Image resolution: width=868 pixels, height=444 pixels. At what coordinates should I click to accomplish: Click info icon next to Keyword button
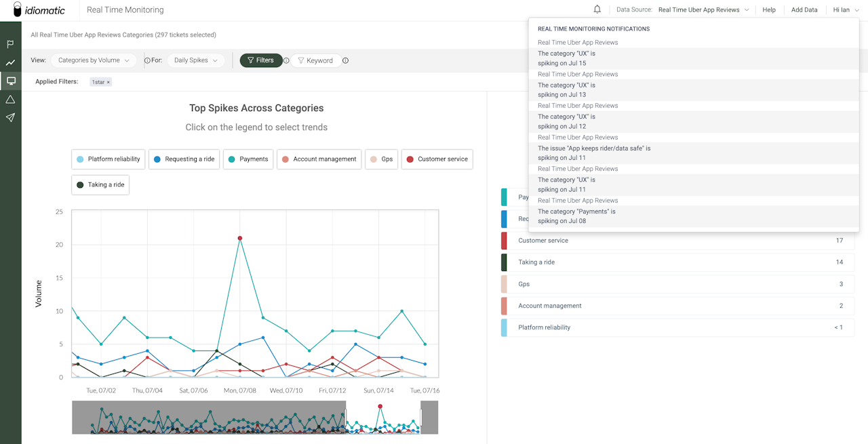[345, 60]
